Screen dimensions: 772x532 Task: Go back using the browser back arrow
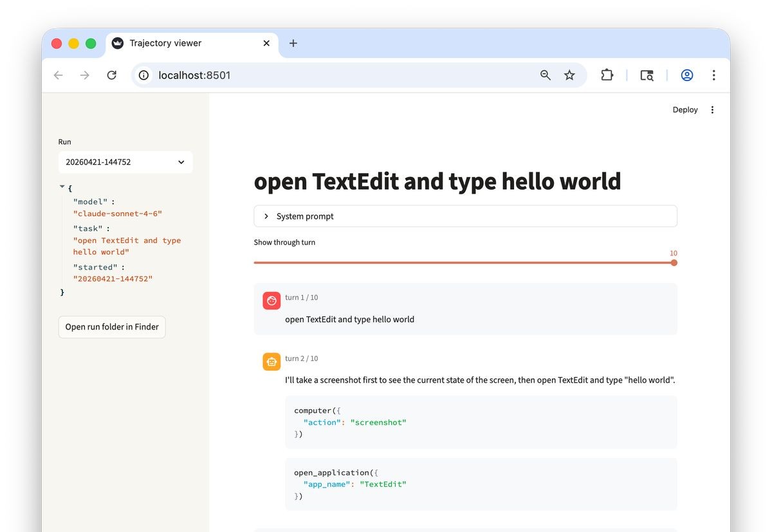pos(59,75)
